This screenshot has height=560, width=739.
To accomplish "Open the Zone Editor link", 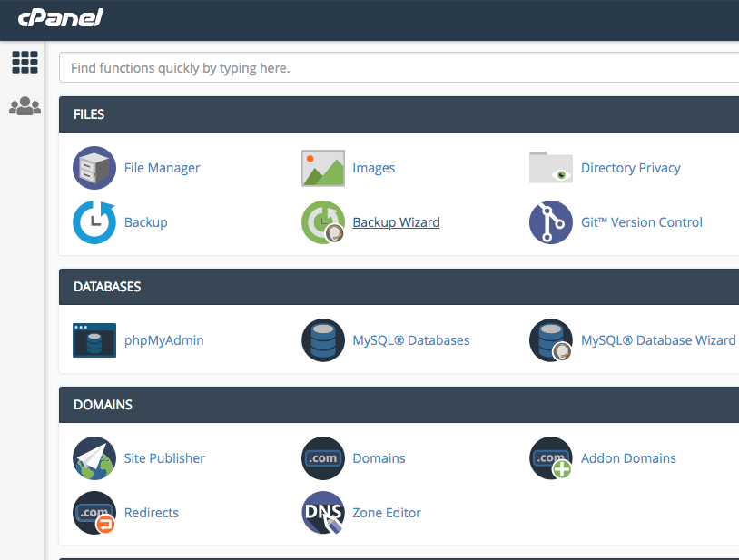I will (x=387, y=513).
